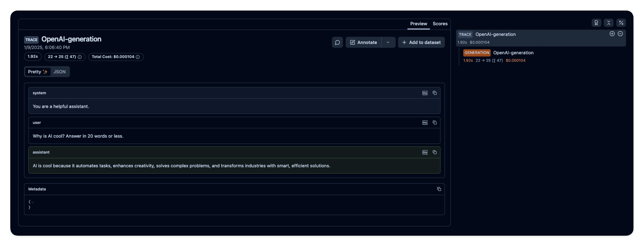Click the Annotate button

[363, 42]
